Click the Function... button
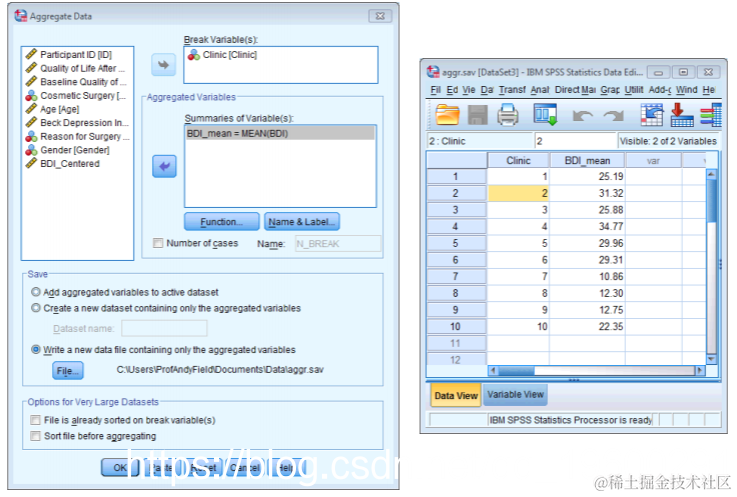The width and height of the screenshot is (737, 497). (221, 221)
